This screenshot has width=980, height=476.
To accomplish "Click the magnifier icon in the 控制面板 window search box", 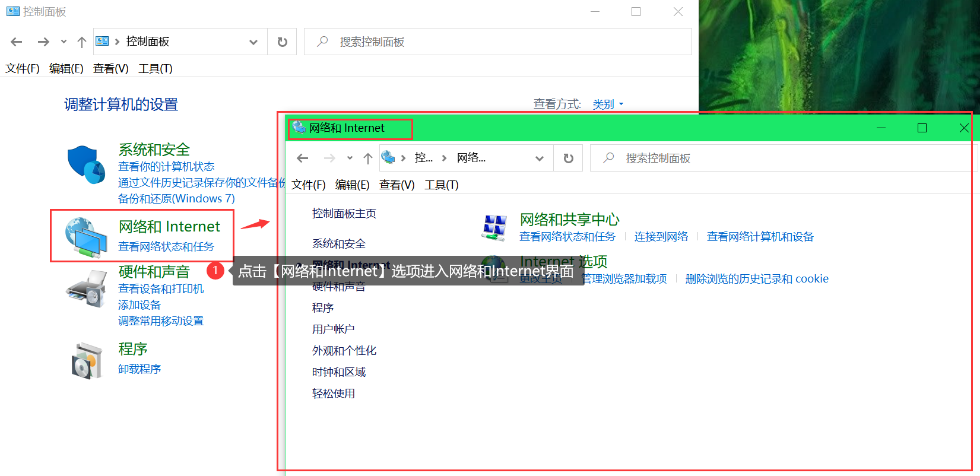I will (322, 42).
